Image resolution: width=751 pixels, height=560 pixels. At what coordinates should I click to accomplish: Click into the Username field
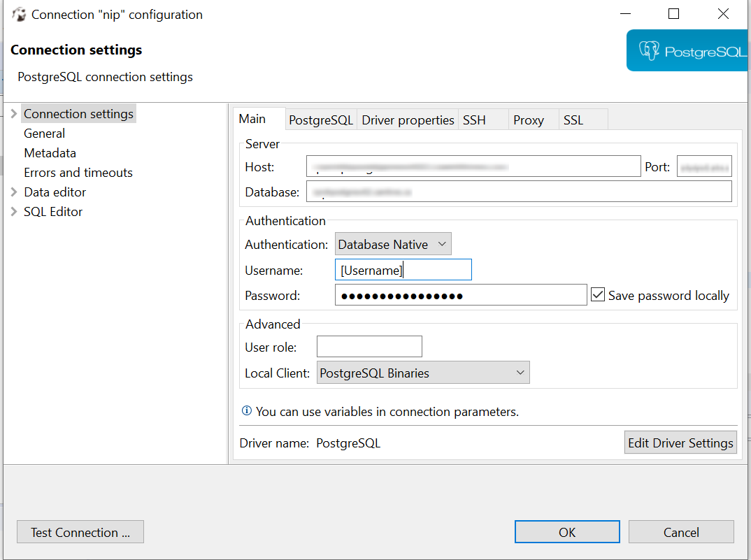[x=403, y=270]
